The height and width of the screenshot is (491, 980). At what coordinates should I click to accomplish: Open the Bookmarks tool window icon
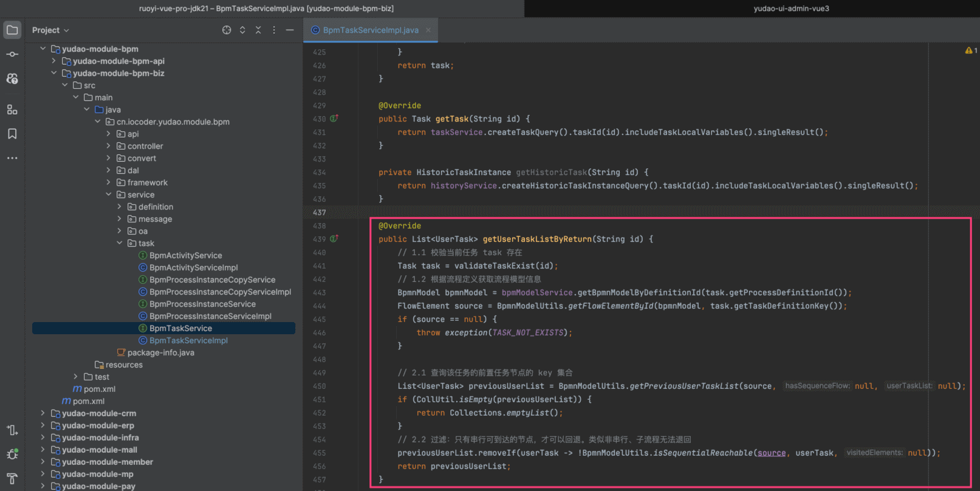[x=12, y=134]
